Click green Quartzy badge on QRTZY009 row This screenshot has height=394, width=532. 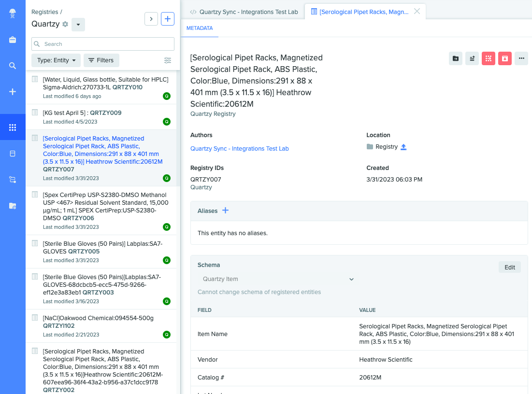(167, 122)
